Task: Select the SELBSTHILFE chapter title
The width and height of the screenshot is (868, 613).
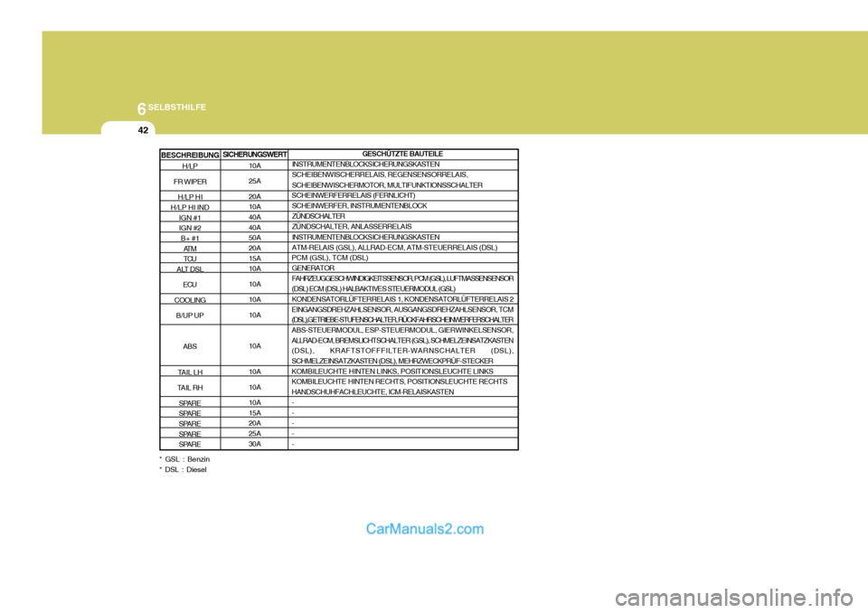Action: coord(176,107)
